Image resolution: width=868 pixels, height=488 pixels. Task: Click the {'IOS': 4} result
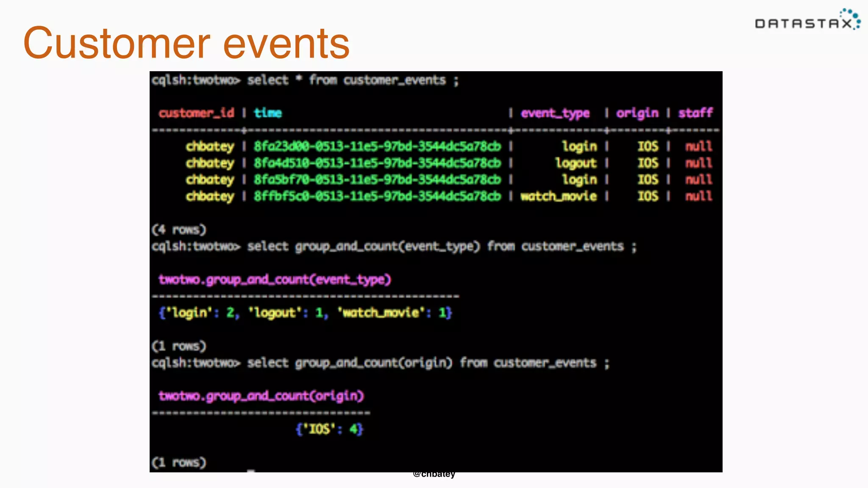[x=329, y=430]
